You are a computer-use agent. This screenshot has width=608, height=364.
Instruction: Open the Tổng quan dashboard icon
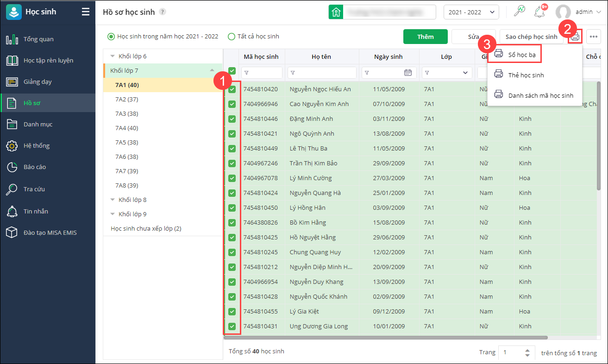(x=12, y=39)
